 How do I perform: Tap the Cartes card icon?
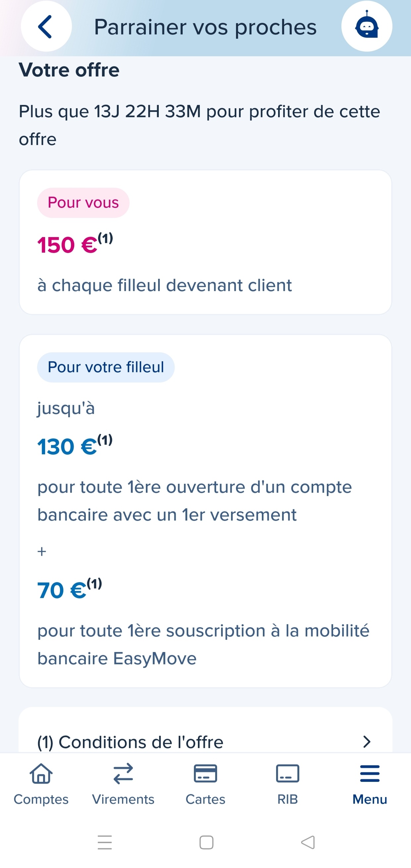tap(205, 773)
